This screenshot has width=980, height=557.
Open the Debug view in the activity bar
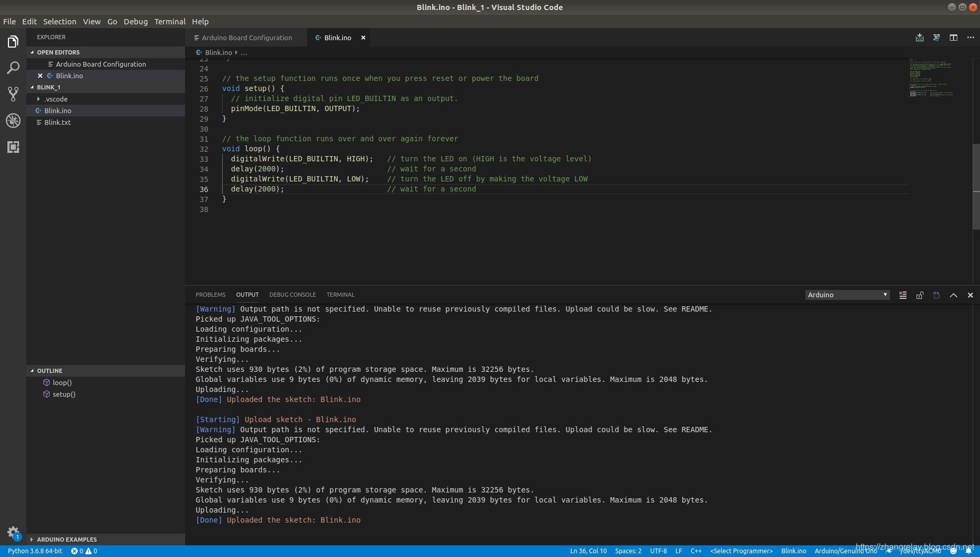[x=13, y=121]
